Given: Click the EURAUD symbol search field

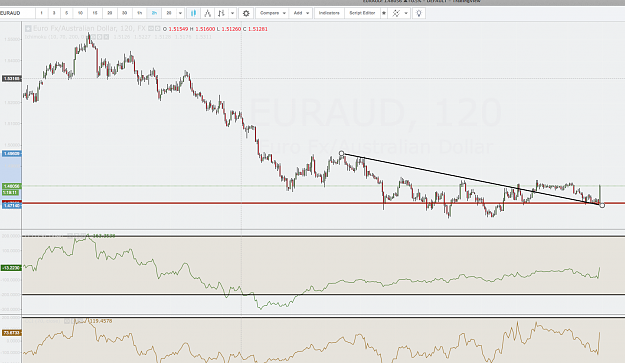Looking at the screenshot, I should (x=17, y=13).
